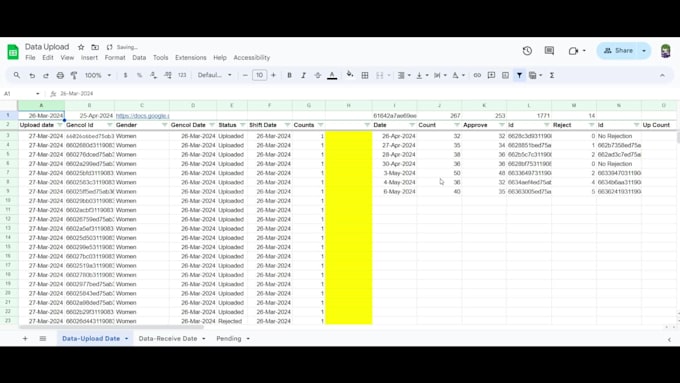Select the paint format roller
The width and height of the screenshot is (680, 383).
(x=74, y=75)
